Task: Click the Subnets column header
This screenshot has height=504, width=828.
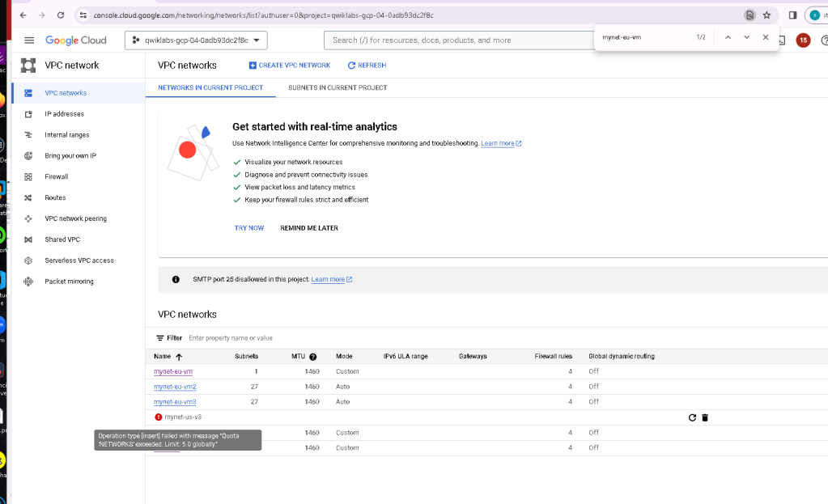Action: point(246,357)
